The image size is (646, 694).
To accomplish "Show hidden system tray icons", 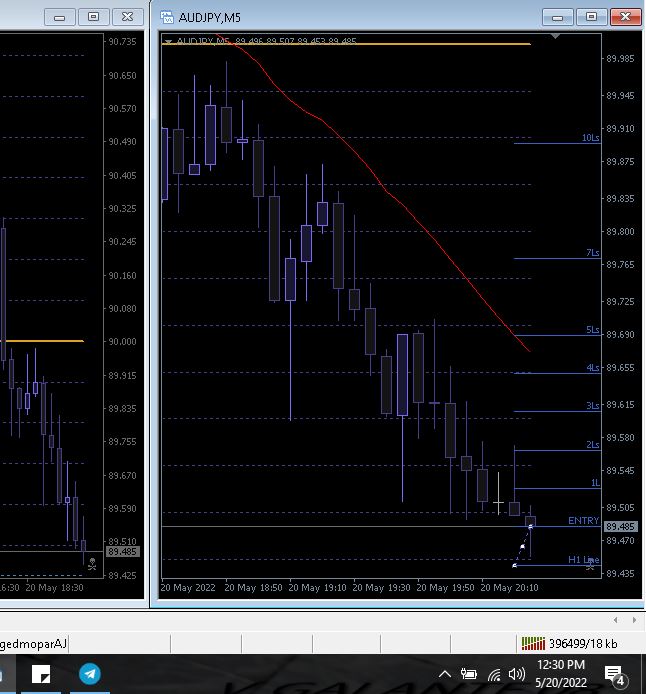I will pos(445,675).
